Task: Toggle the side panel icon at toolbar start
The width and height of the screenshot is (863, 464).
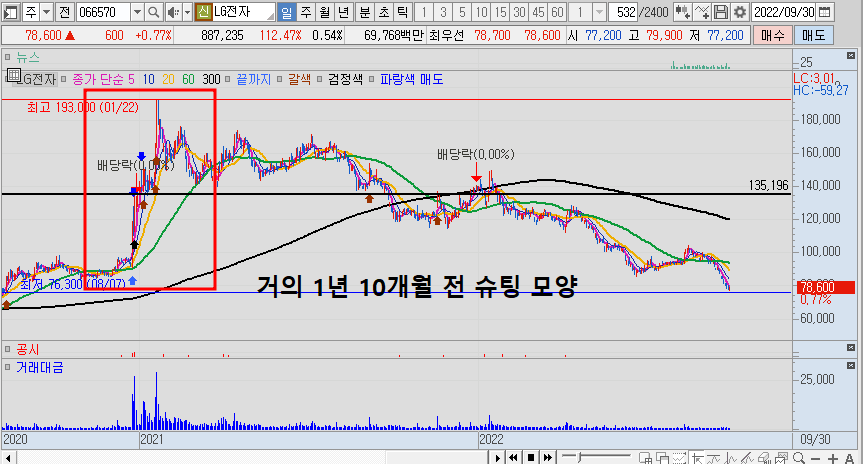Action: point(11,12)
